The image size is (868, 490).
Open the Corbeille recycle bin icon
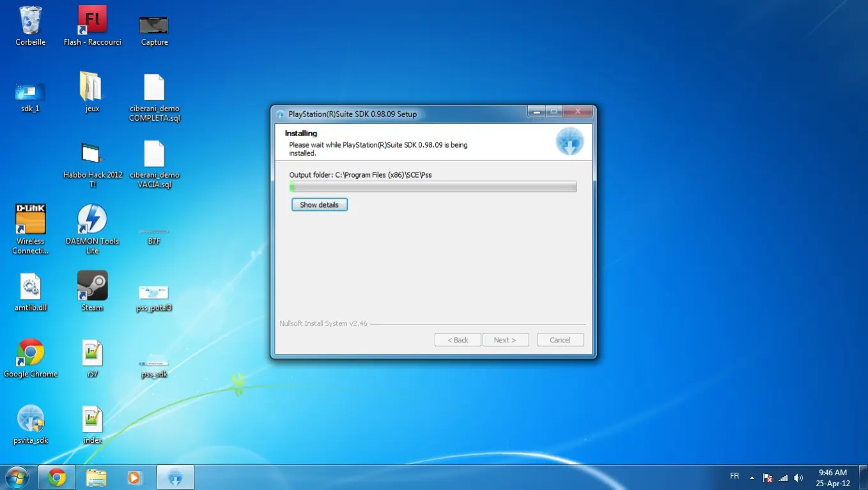coord(31,26)
